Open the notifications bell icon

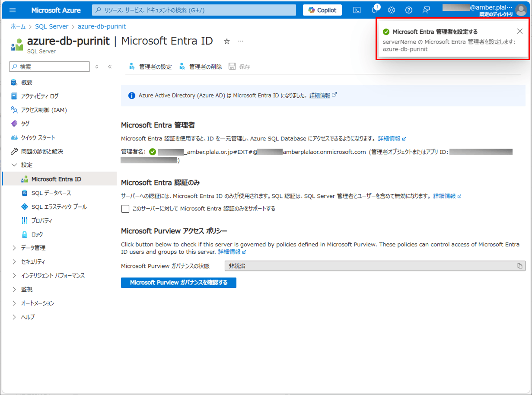click(374, 10)
